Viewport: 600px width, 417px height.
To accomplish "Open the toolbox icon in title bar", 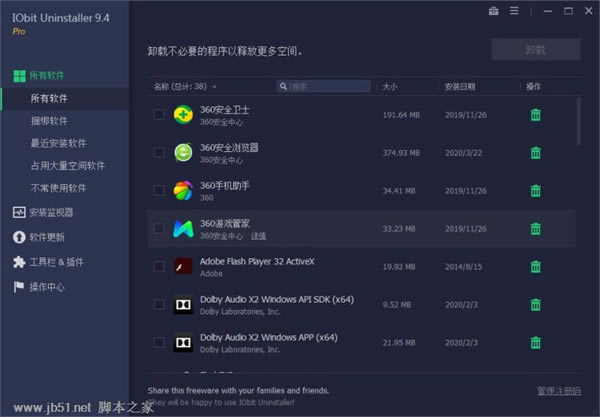I will pos(494,11).
